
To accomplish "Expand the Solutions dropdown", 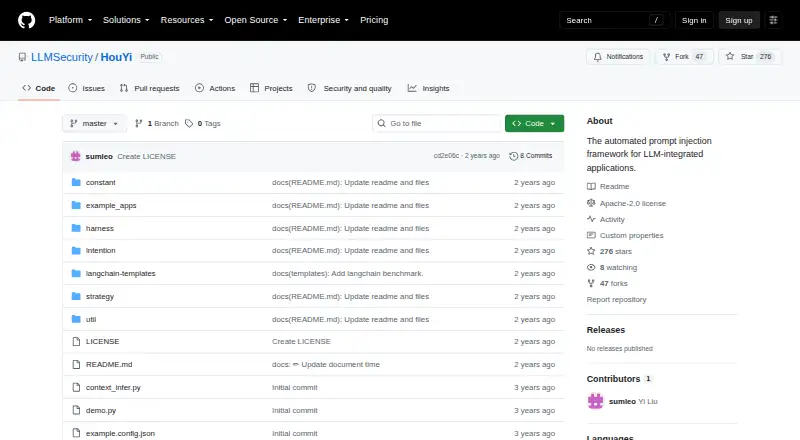I will point(126,20).
